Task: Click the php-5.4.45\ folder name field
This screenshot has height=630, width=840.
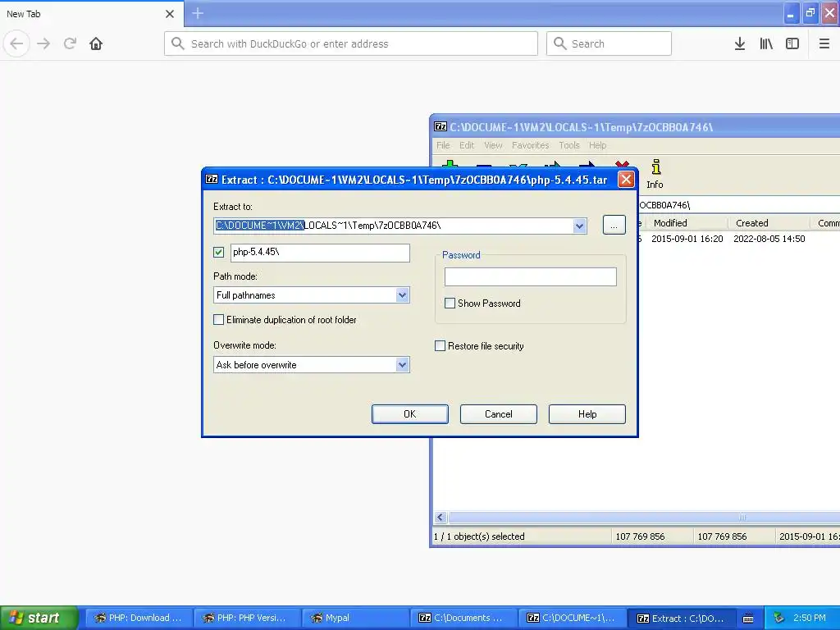Action: click(x=321, y=253)
